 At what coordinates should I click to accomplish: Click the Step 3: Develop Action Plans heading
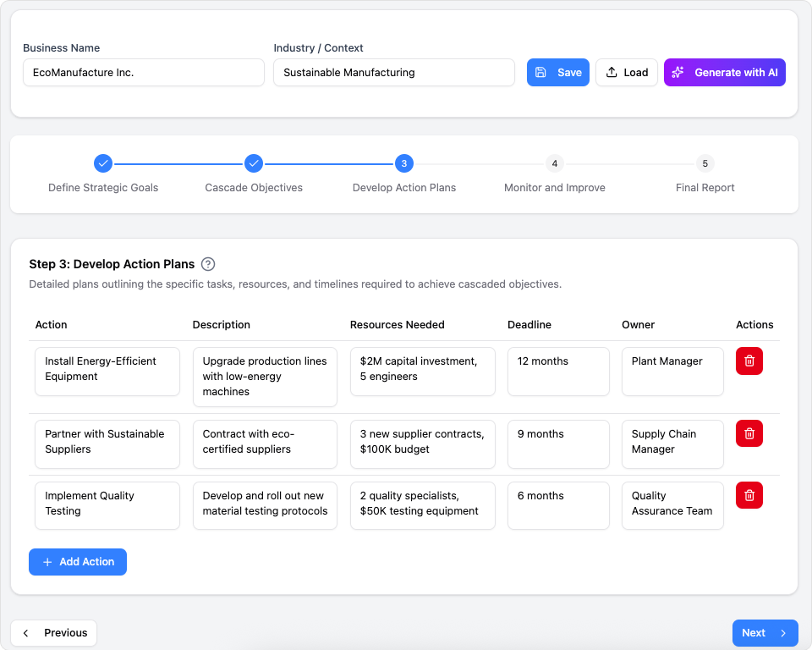[x=112, y=264]
